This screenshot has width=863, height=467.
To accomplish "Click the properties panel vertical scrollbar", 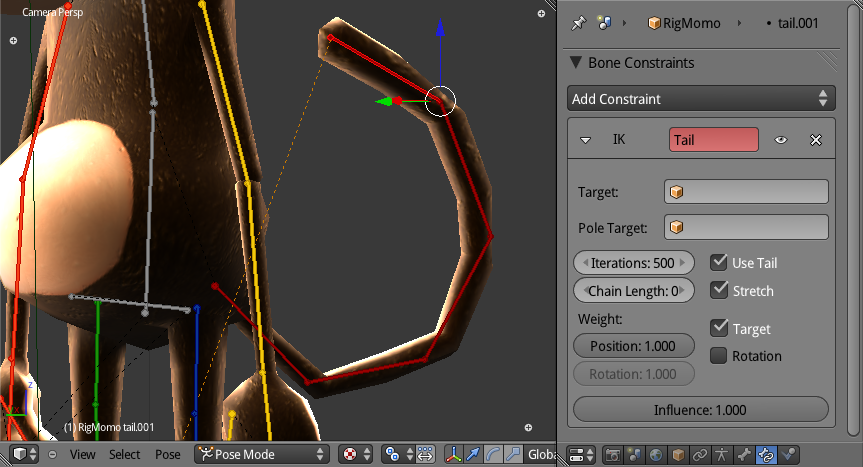I will click(854, 220).
